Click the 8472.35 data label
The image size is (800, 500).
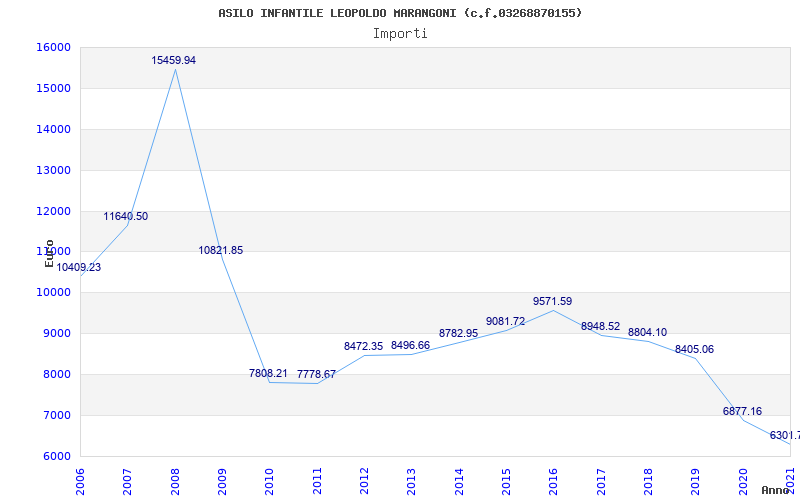click(x=363, y=346)
